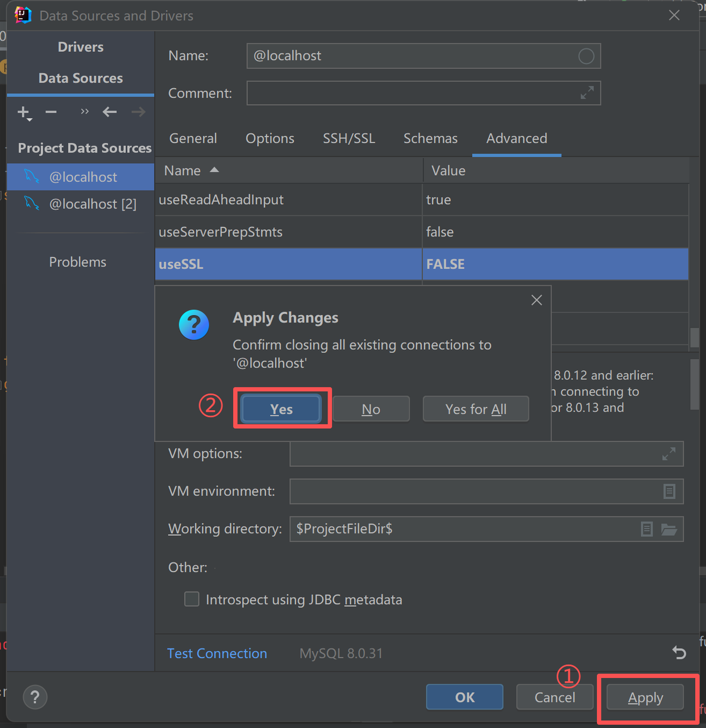
Task: Focus the VM options input field
Action: (487, 454)
